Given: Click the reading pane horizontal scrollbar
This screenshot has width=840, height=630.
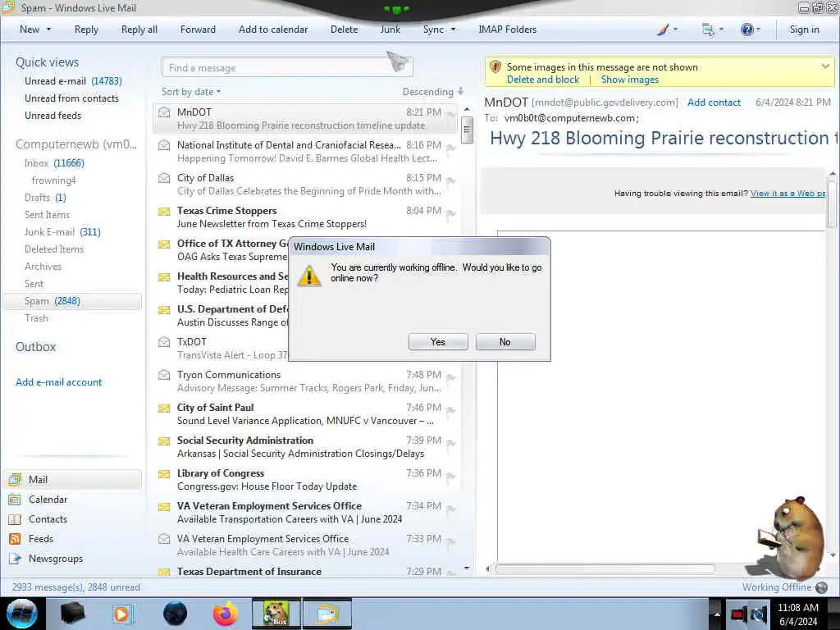Looking at the screenshot, I should [605, 569].
